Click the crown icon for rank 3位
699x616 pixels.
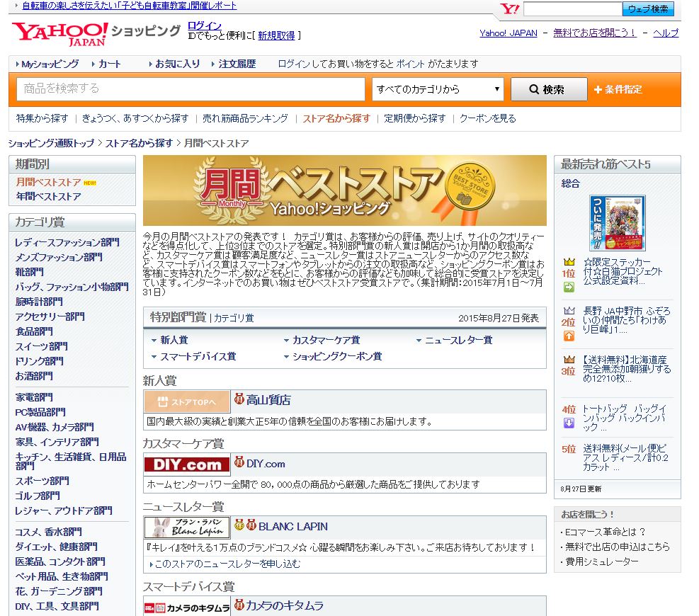click(x=569, y=359)
